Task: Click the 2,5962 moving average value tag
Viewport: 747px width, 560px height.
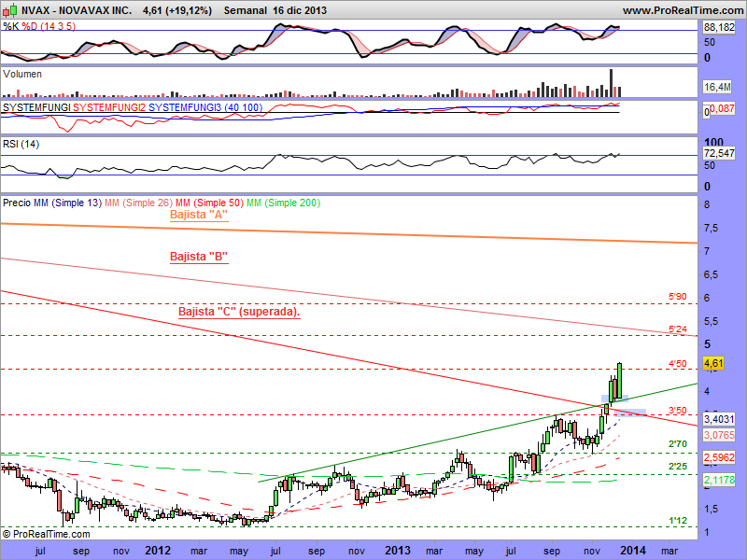Action: pyautogui.click(x=719, y=457)
